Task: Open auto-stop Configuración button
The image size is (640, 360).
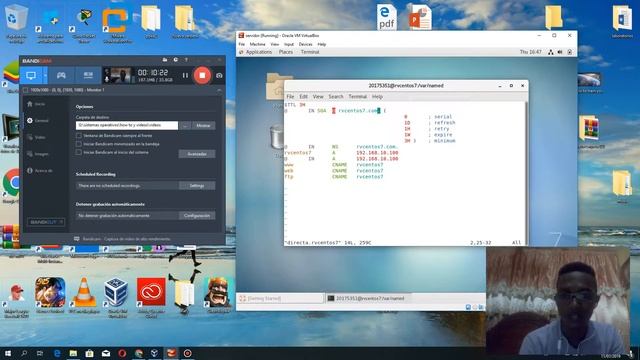Action: (197, 216)
